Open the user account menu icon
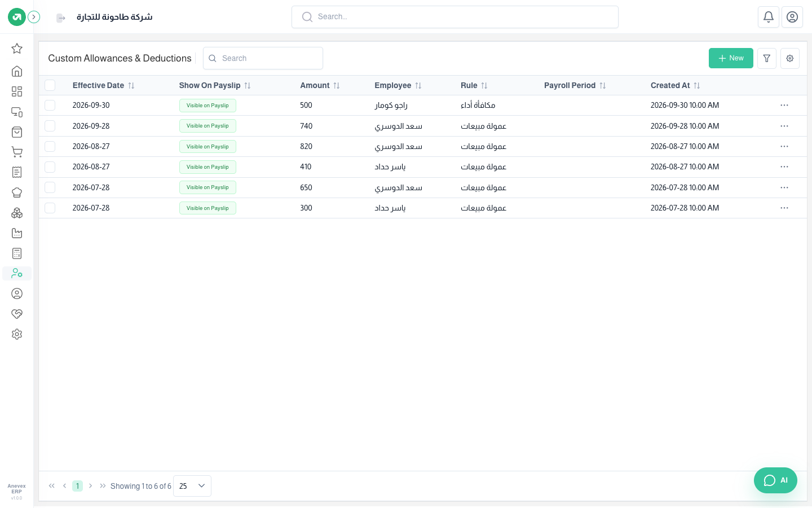Screen dimensions: 812x508 tap(792, 17)
